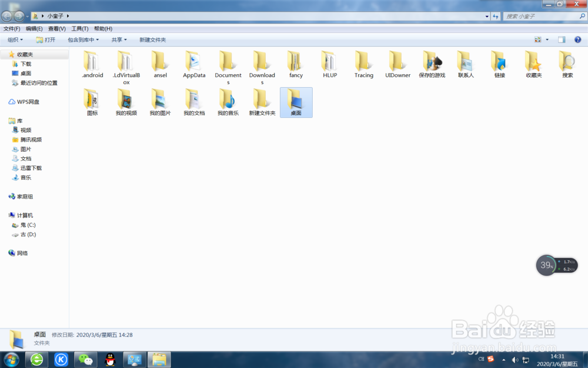Image resolution: width=588 pixels, height=368 pixels.
Task: Open the 图片 library
Action: pyautogui.click(x=25, y=149)
